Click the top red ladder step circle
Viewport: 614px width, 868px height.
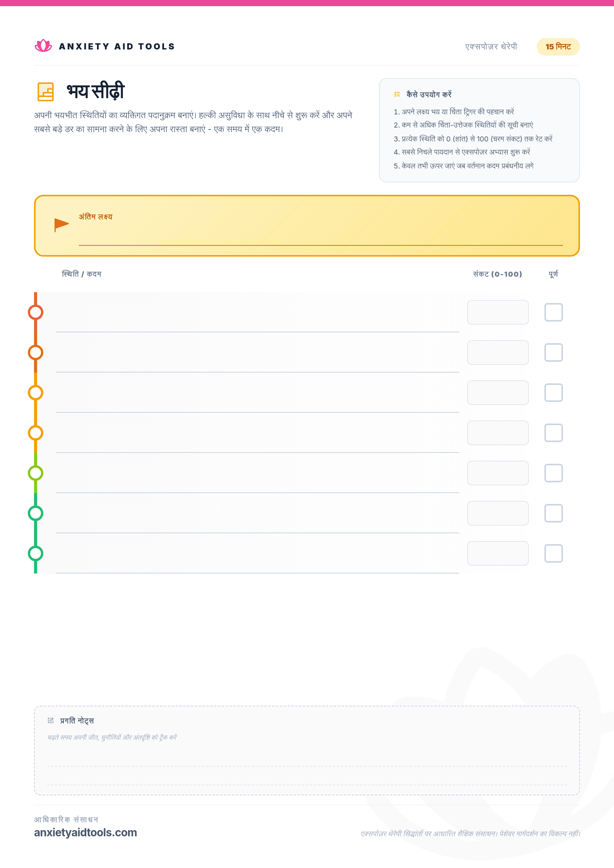36,312
